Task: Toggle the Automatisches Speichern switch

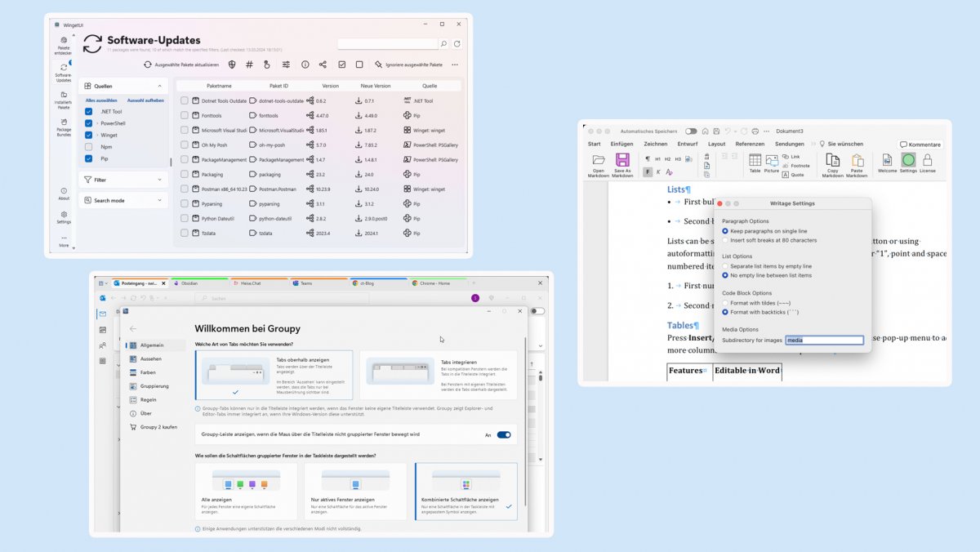Action: (691, 131)
